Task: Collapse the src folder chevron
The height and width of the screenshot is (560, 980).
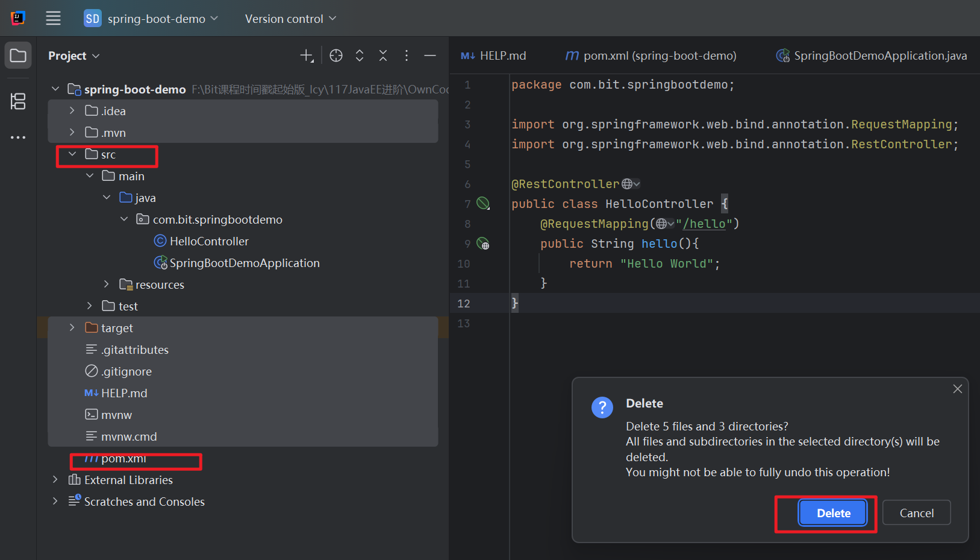Action: click(72, 154)
